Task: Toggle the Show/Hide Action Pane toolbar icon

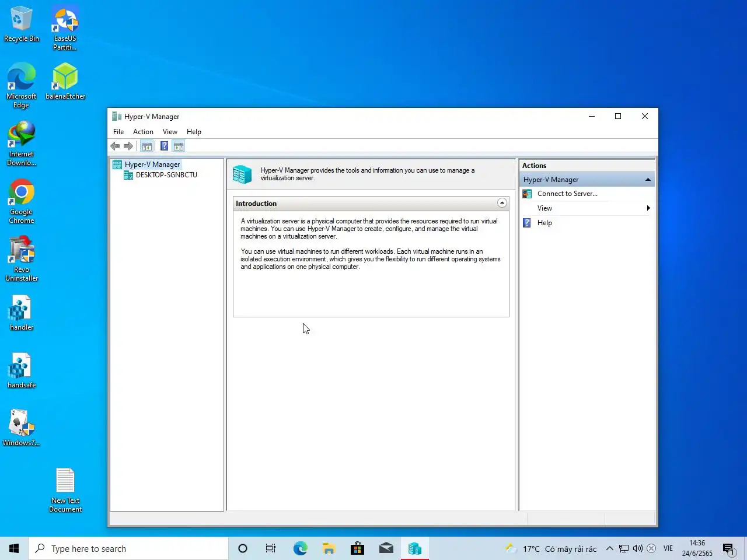Action: (x=179, y=146)
